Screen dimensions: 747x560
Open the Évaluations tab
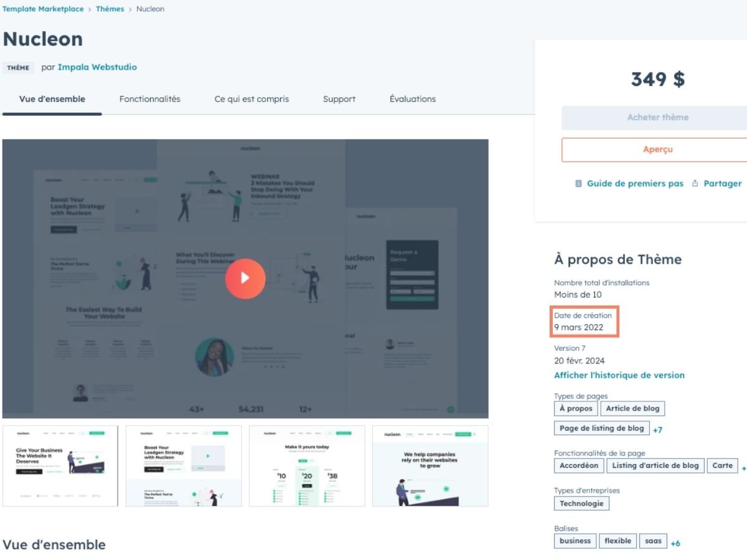(413, 99)
